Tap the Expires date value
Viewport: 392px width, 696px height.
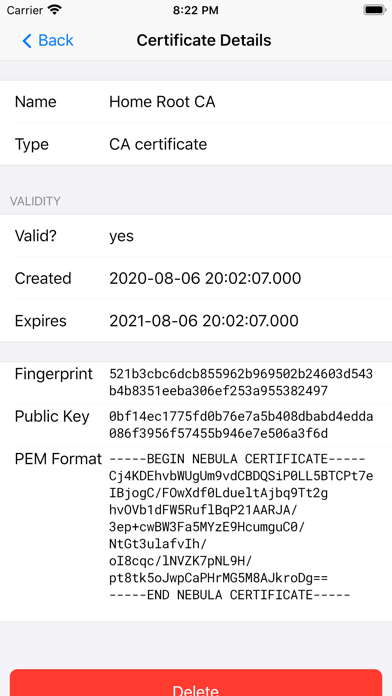204,321
